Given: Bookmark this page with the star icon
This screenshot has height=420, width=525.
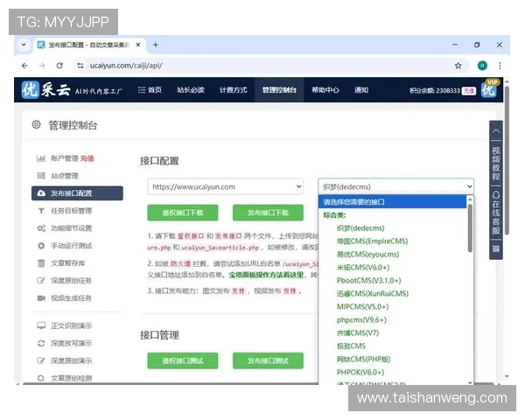Looking at the screenshot, I should point(458,66).
